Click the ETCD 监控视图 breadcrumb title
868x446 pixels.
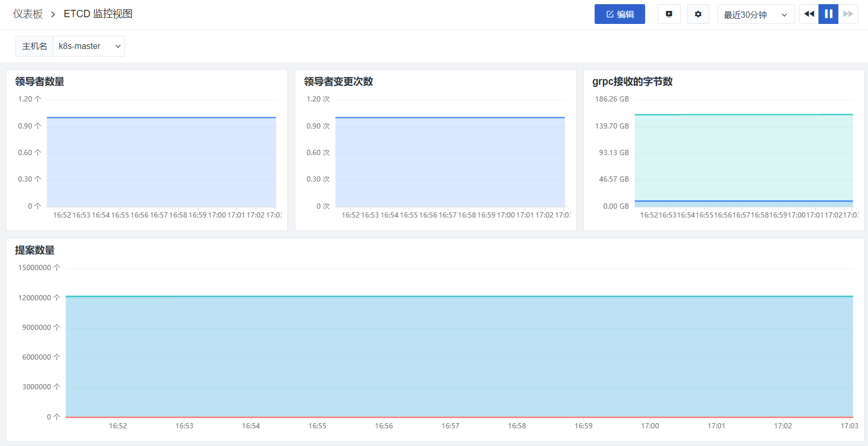click(98, 14)
